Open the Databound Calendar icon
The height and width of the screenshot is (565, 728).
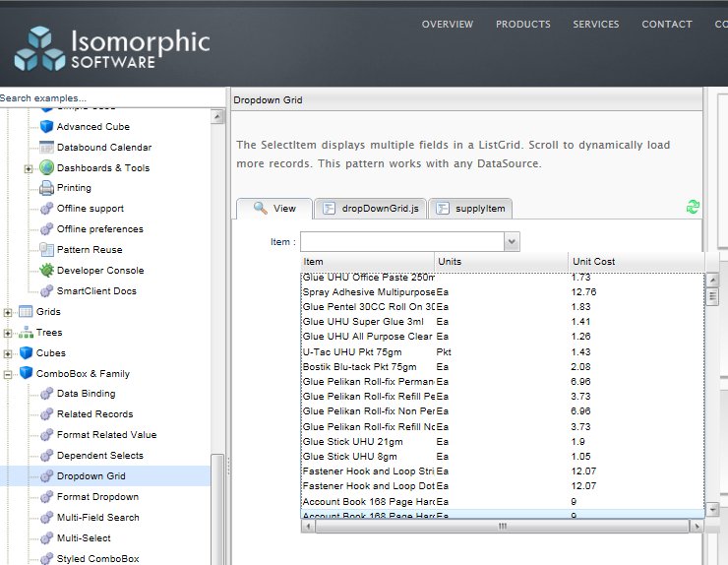(46, 148)
